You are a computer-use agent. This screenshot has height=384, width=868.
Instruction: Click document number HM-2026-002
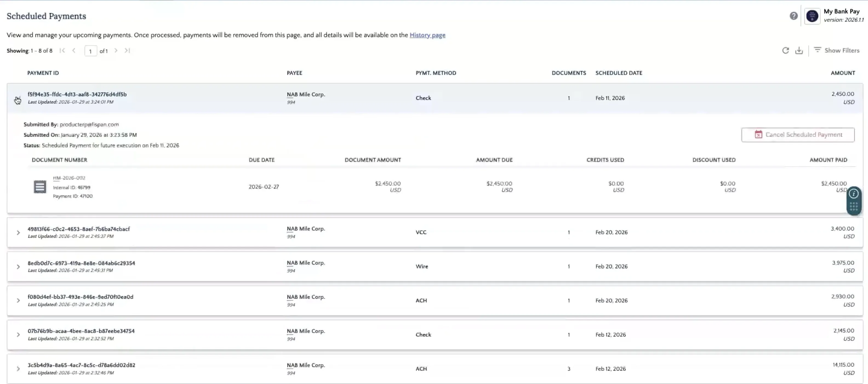69,178
